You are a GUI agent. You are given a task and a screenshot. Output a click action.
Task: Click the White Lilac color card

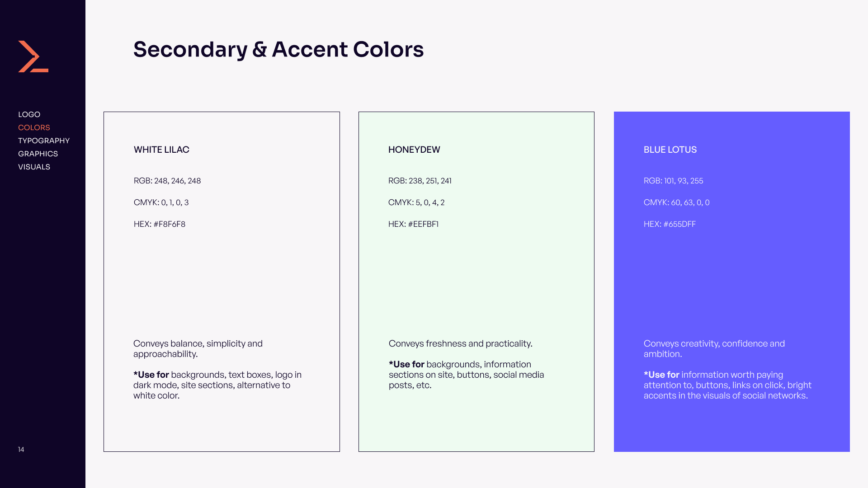tap(222, 282)
